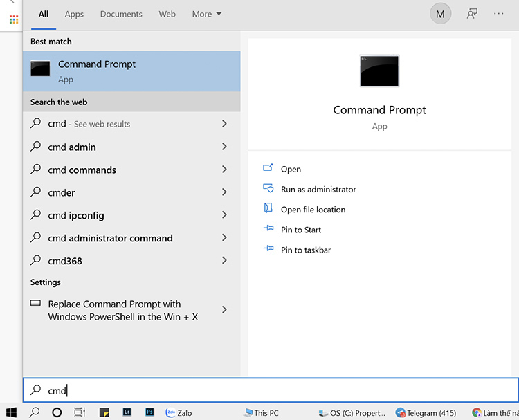Select Command Prompt best match result

point(131,71)
